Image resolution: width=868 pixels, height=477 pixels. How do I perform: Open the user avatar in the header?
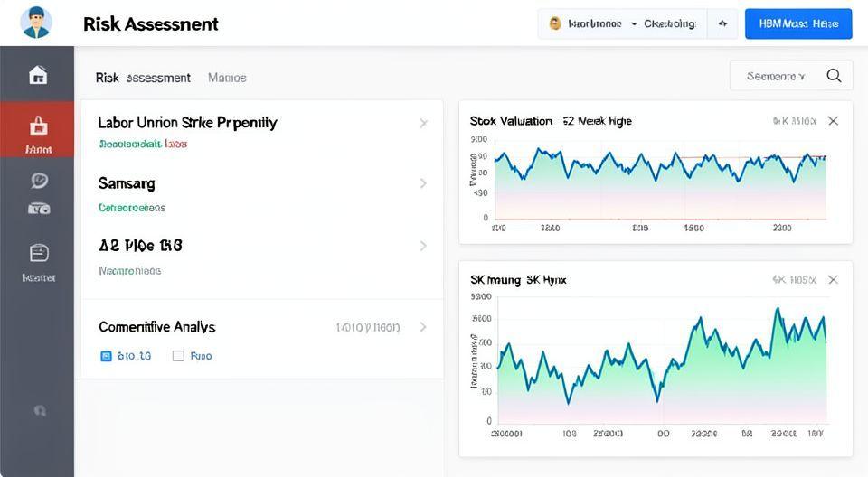click(x=36, y=23)
